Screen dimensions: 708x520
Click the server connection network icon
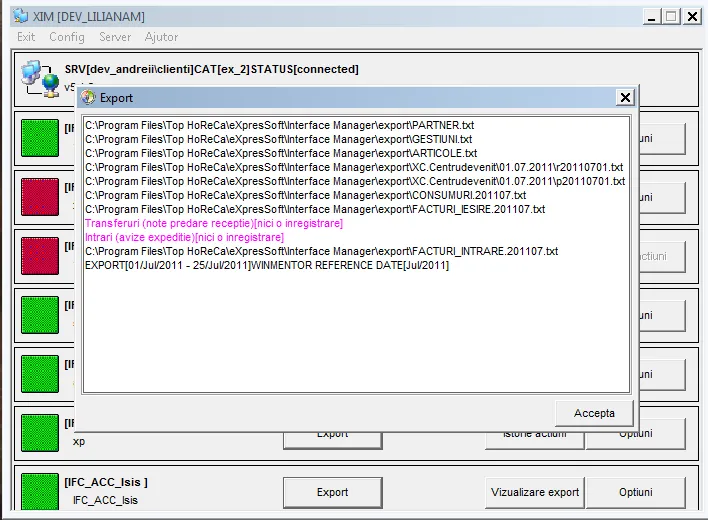(x=40, y=79)
